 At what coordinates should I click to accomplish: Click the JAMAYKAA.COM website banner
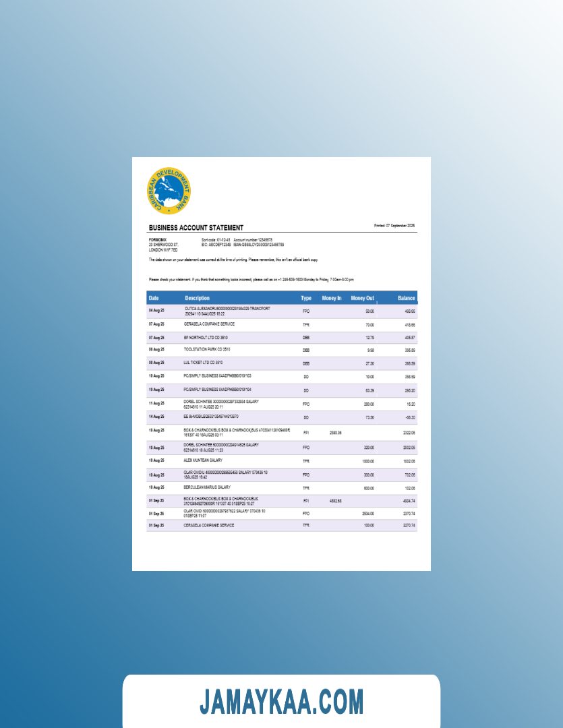281,702
